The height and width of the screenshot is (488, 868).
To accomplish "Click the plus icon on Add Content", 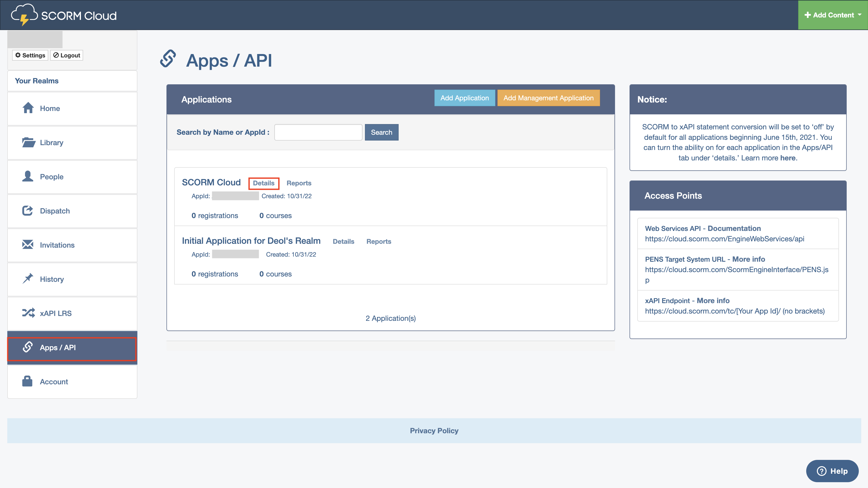I will (808, 15).
